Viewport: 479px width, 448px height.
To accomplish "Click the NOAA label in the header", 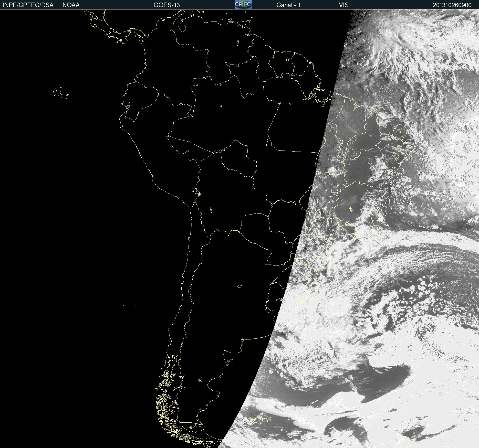I will [71, 5].
